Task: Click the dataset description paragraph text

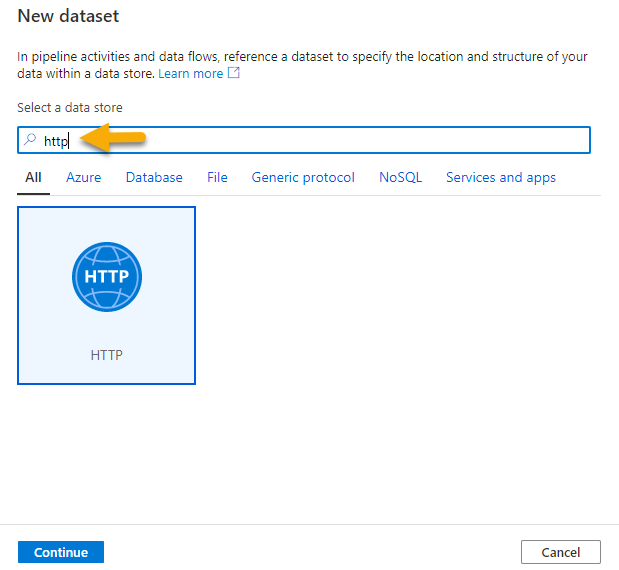Action: pos(300,56)
